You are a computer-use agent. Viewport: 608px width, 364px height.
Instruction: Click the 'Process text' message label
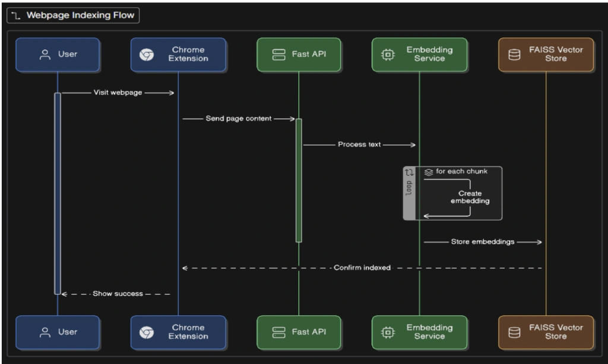click(359, 145)
